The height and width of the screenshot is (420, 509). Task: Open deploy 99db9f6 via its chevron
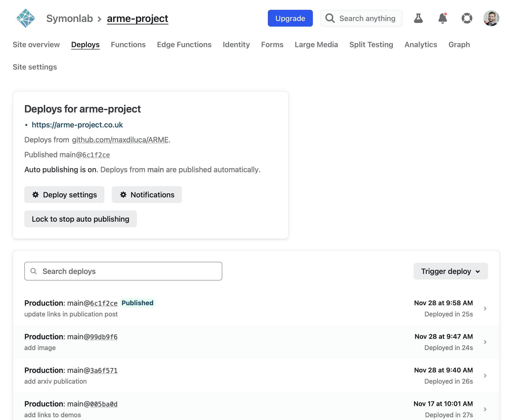[x=485, y=342]
